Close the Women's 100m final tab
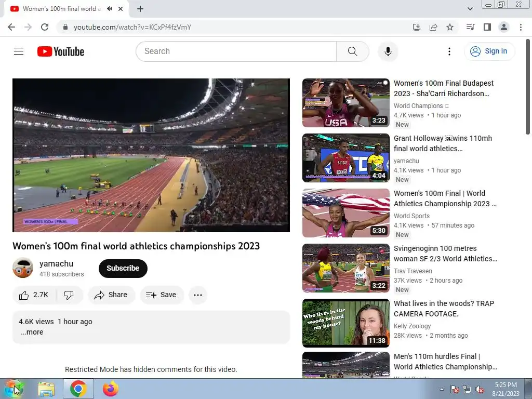The width and height of the screenshot is (532, 399). pos(121,9)
